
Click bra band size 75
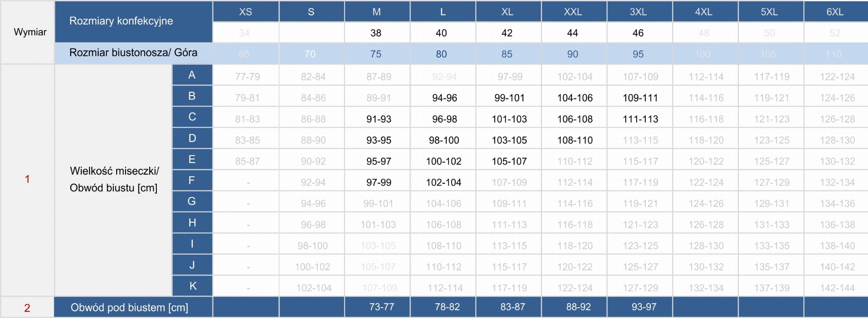pos(376,54)
